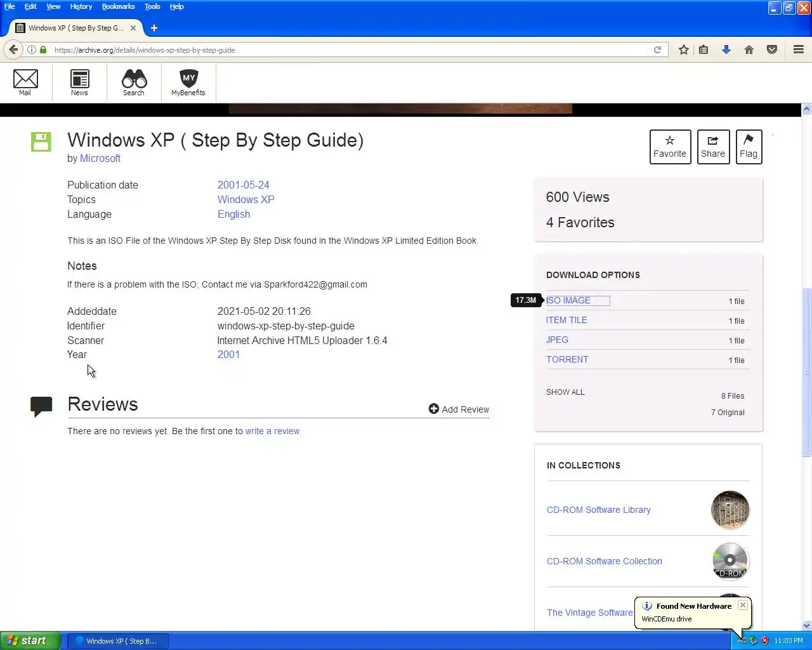Screen dimensions: 812x650
Task: Click the scrollbar down arrow
Action: 807,625
